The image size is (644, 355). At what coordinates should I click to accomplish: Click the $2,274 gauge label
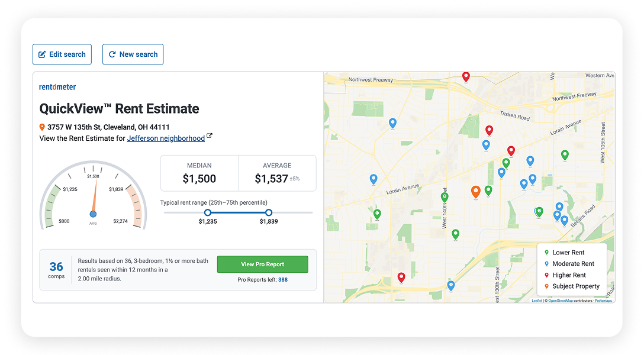[x=120, y=221]
